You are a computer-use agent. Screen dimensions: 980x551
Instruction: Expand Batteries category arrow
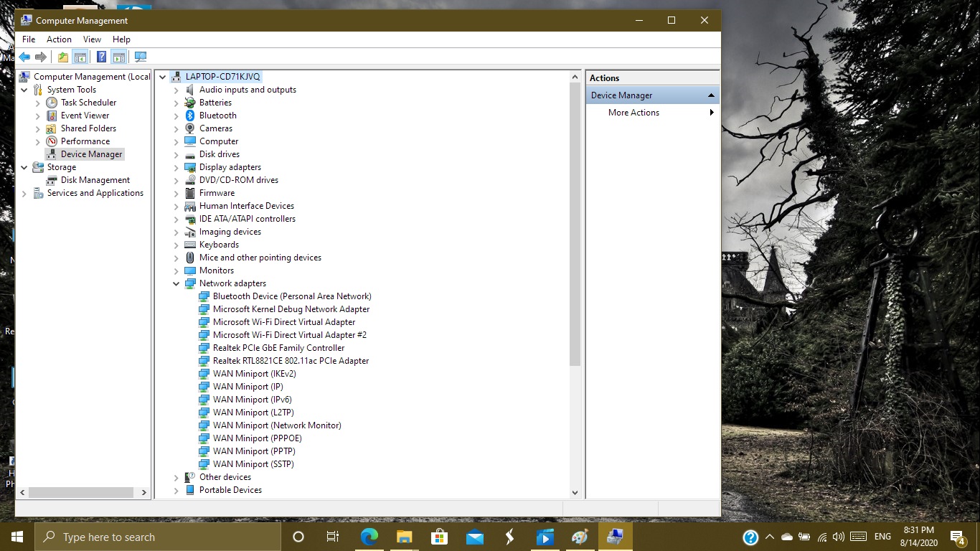coord(176,103)
